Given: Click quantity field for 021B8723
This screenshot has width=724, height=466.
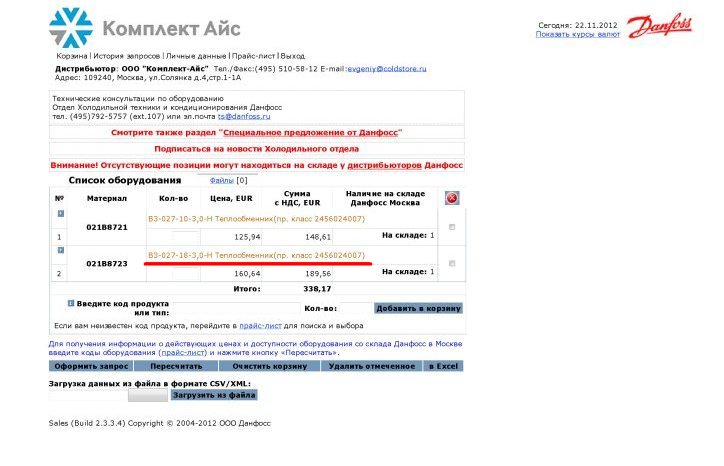Looking at the screenshot, I should tap(186, 273).
